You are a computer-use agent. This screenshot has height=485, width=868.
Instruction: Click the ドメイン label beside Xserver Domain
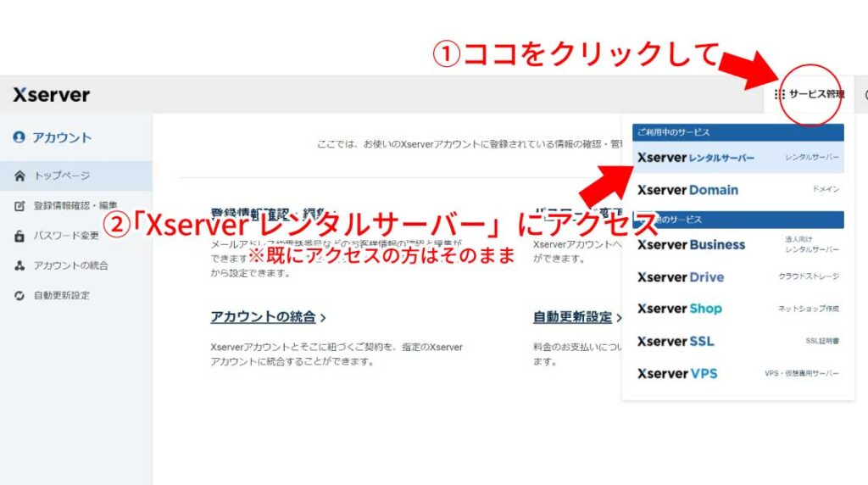pos(826,189)
